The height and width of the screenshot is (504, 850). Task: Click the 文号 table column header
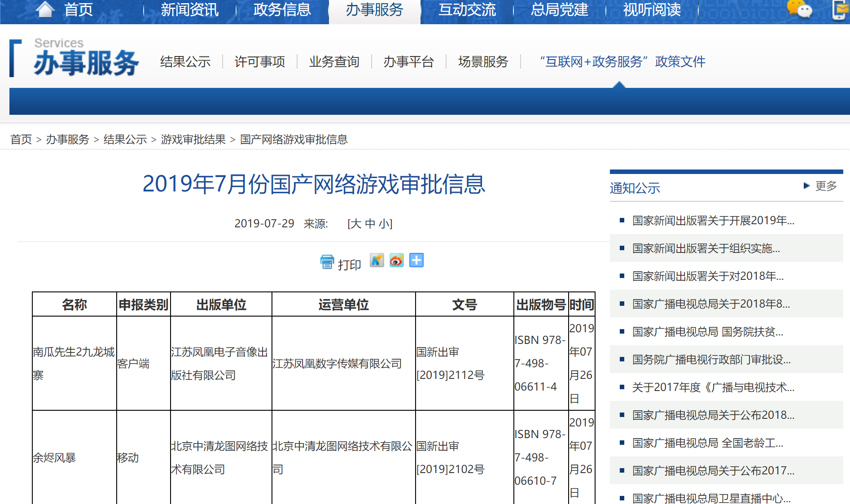(x=464, y=304)
